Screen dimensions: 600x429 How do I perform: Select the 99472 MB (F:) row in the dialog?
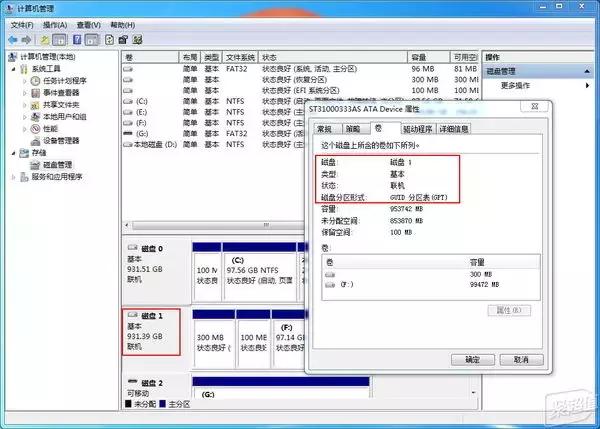(431, 285)
